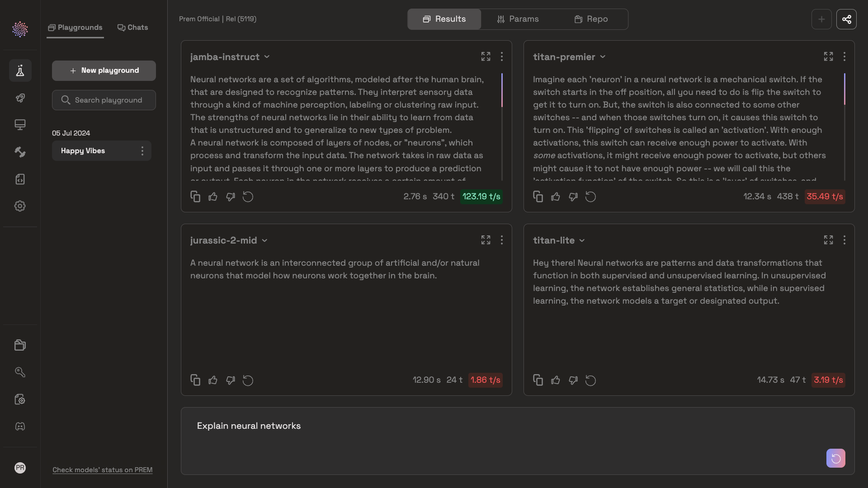This screenshot has width=868, height=488.
Task: Click the share icon at top right
Action: tap(846, 19)
